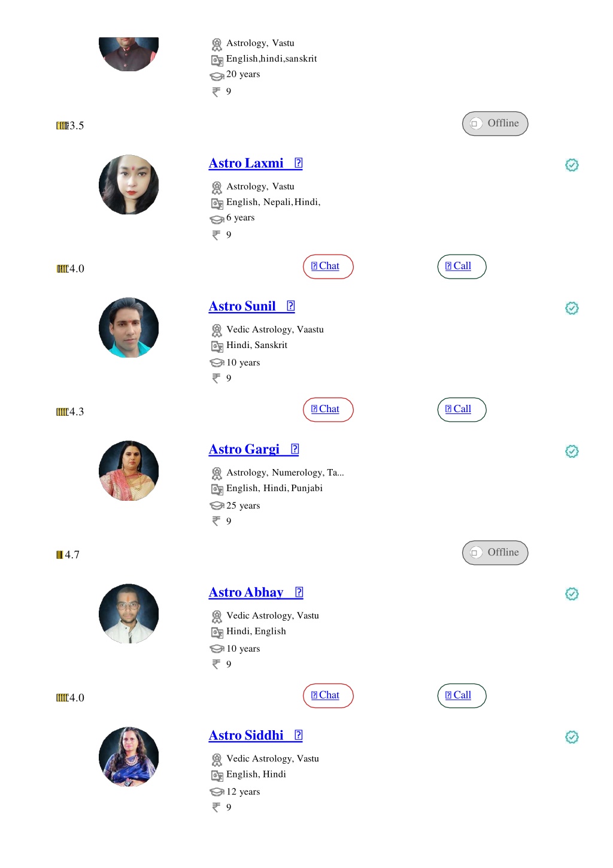Click Astro Laxmi's 4.0 star rating icon

tap(62, 269)
